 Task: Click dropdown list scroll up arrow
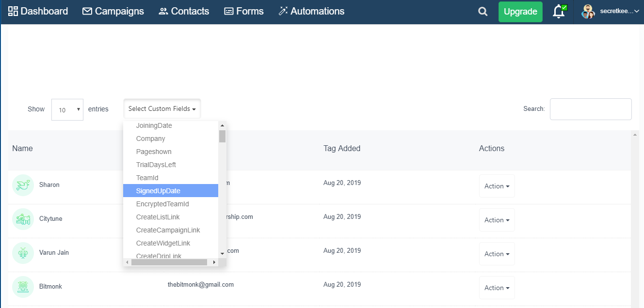click(222, 125)
